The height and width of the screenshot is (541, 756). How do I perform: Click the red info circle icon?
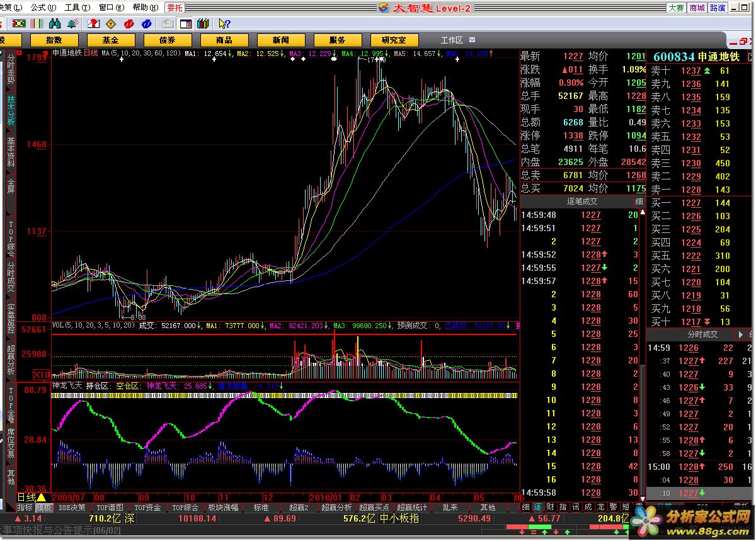coord(129,24)
